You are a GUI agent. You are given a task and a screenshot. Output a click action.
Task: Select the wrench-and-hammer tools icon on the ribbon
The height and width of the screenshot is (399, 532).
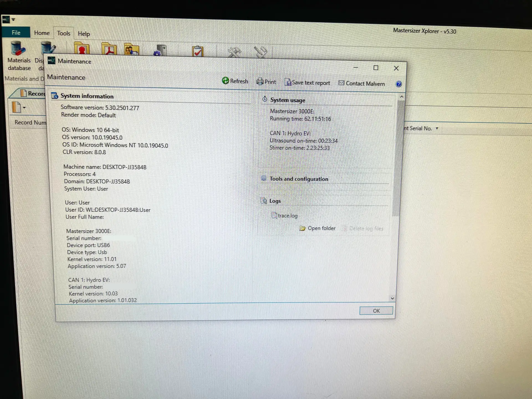(234, 51)
